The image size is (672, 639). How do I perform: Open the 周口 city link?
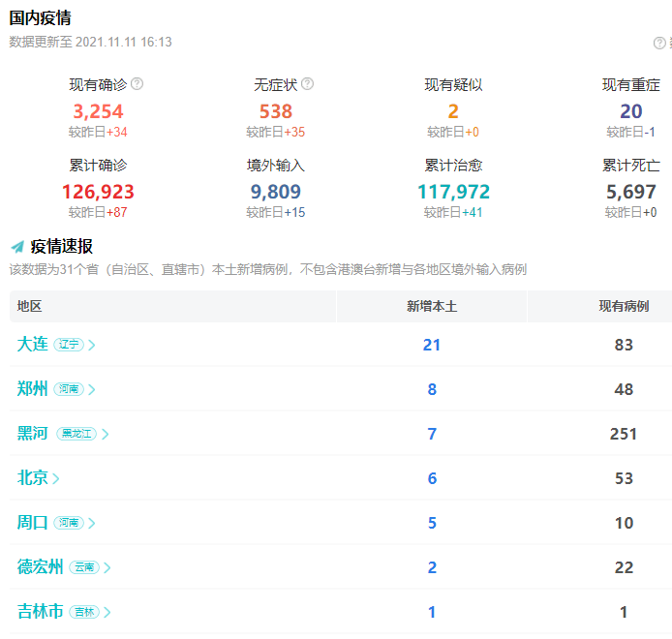32,523
